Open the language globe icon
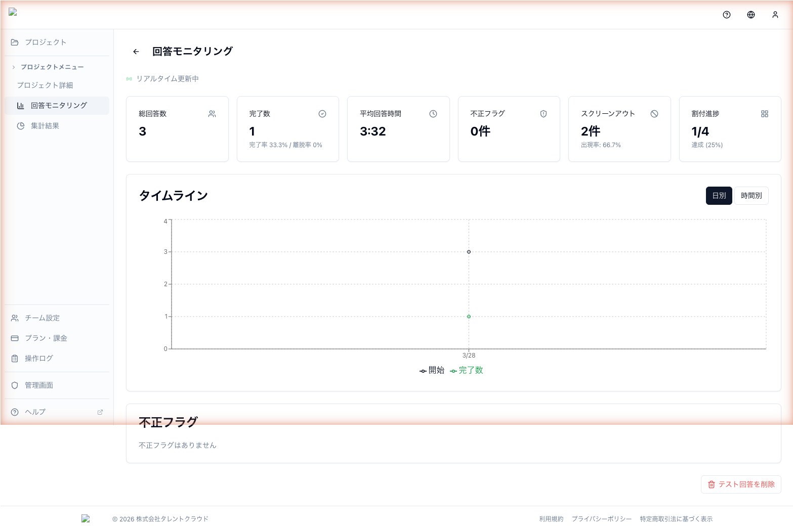 pos(751,15)
